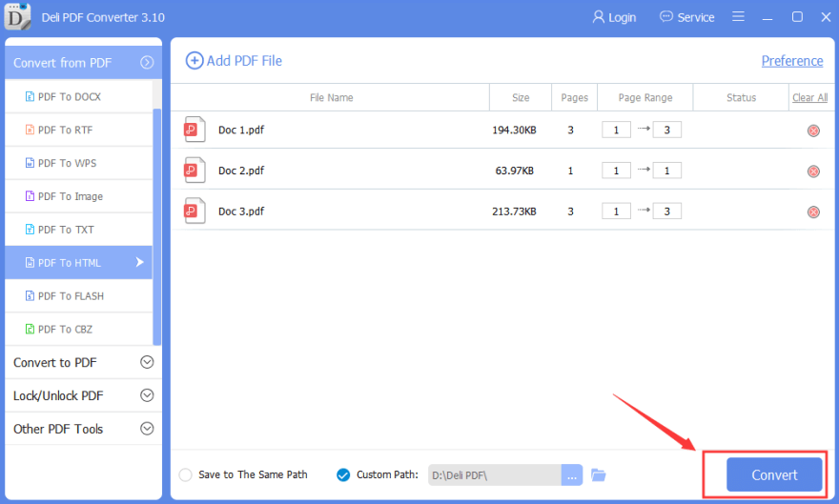The height and width of the screenshot is (504, 839).
Task: Choose PDF To DOCX conversion
Action: (78, 97)
